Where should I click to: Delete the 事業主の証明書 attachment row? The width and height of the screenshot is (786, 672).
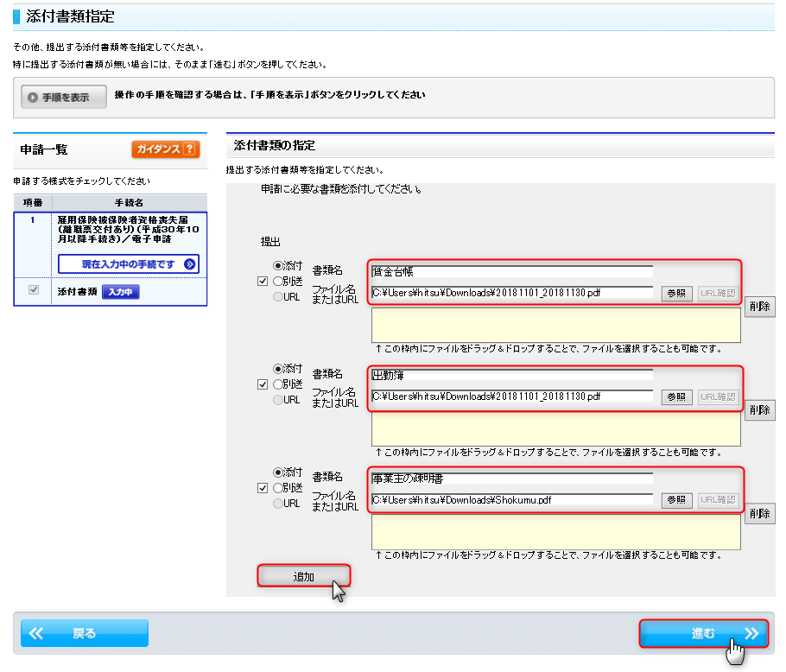click(x=760, y=514)
